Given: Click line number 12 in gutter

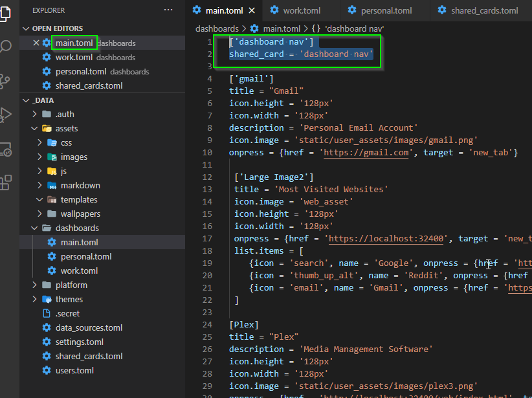Looking at the screenshot, I should tap(207, 177).
